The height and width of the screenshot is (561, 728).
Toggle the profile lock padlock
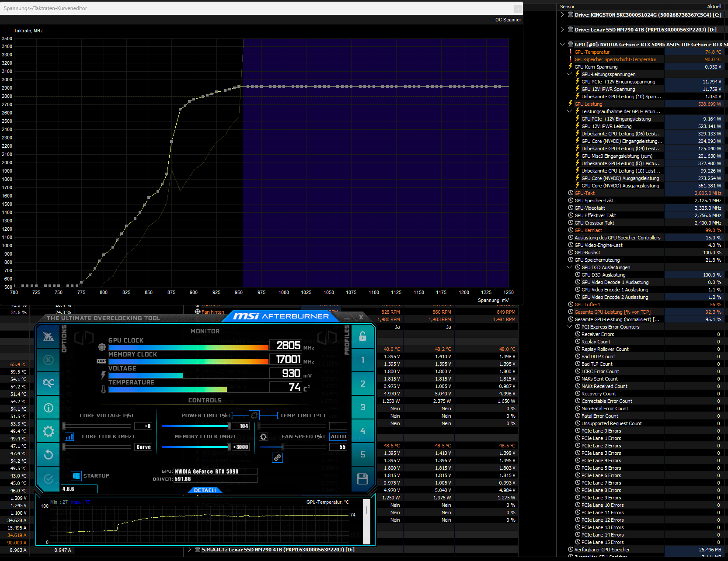tap(362, 336)
